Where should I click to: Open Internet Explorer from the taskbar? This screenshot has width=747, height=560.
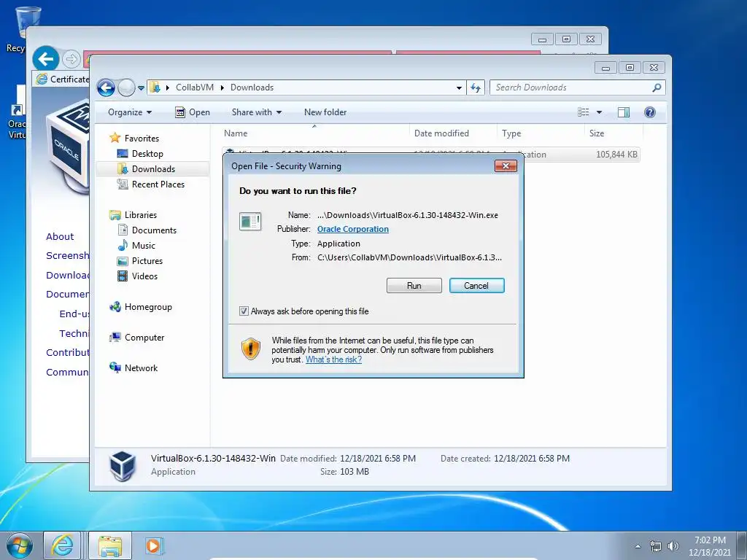click(63, 545)
